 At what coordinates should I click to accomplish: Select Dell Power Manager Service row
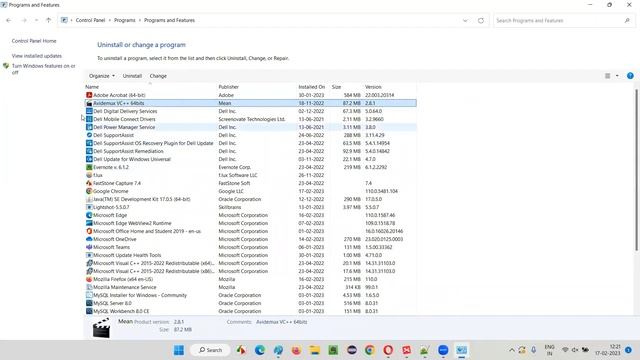pyautogui.click(x=250, y=127)
